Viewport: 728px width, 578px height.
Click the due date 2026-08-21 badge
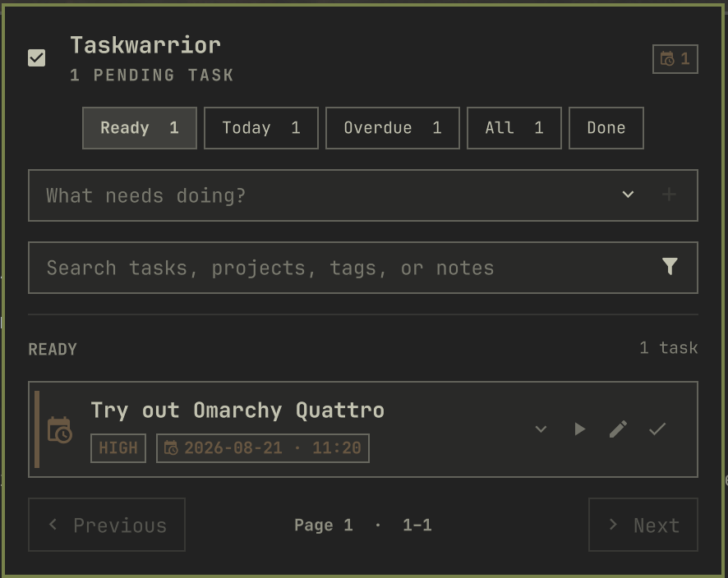click(x=263, y=448)
